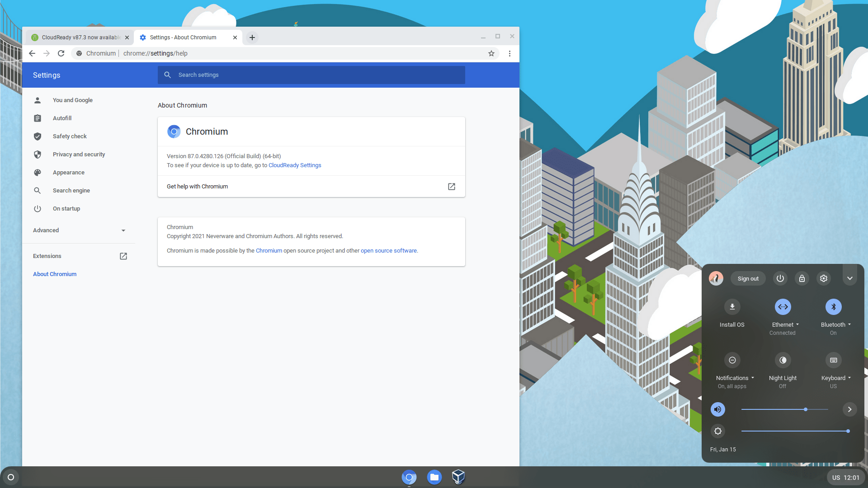Image resolution: width=868 pixels, height=488 pixels.
Task: Open the Keyboard layout dropdown
Action: (x=836, y=378)
